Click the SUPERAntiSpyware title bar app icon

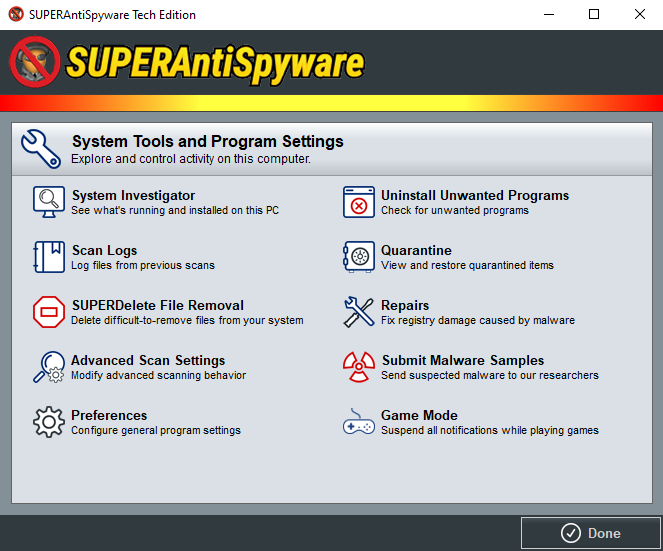tap(16, 14)
